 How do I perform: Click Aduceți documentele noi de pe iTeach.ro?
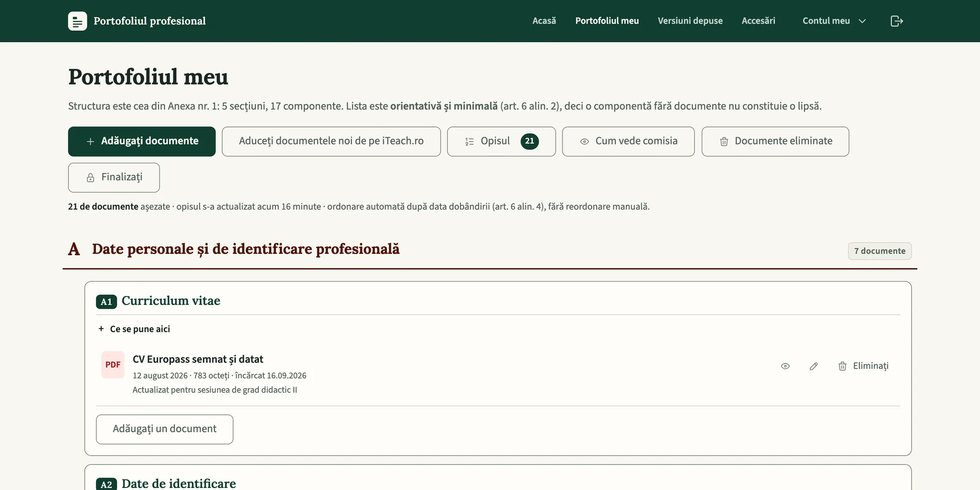331,142
